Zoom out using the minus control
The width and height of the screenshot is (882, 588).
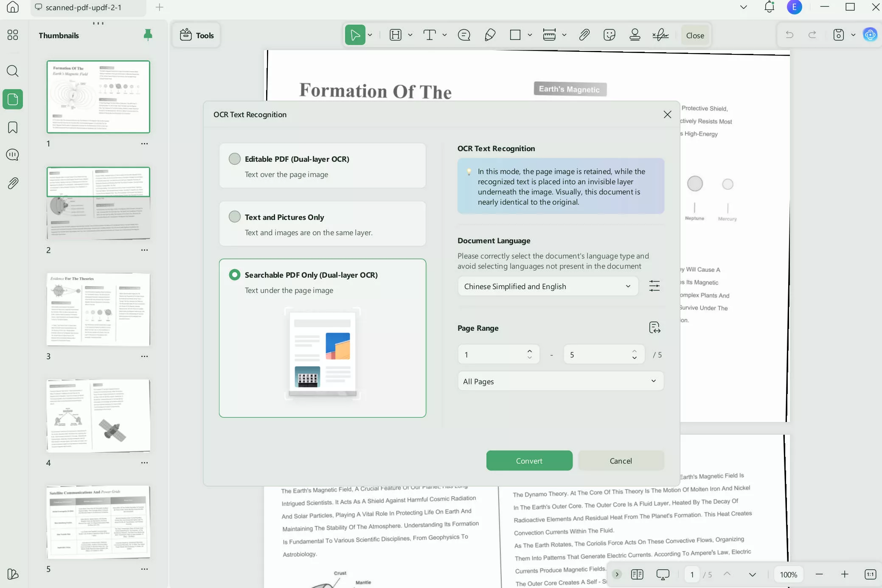[819, 574]
